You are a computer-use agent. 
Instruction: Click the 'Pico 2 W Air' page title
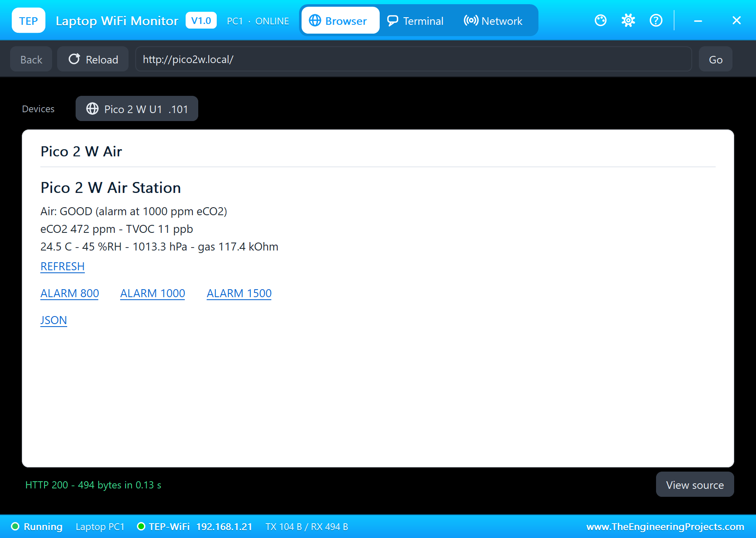pyautogui.click(x=81, y=151)
